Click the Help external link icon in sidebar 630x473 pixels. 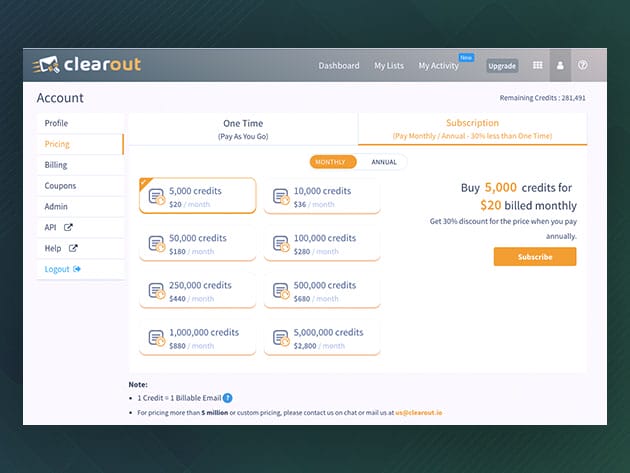[73, 249]
